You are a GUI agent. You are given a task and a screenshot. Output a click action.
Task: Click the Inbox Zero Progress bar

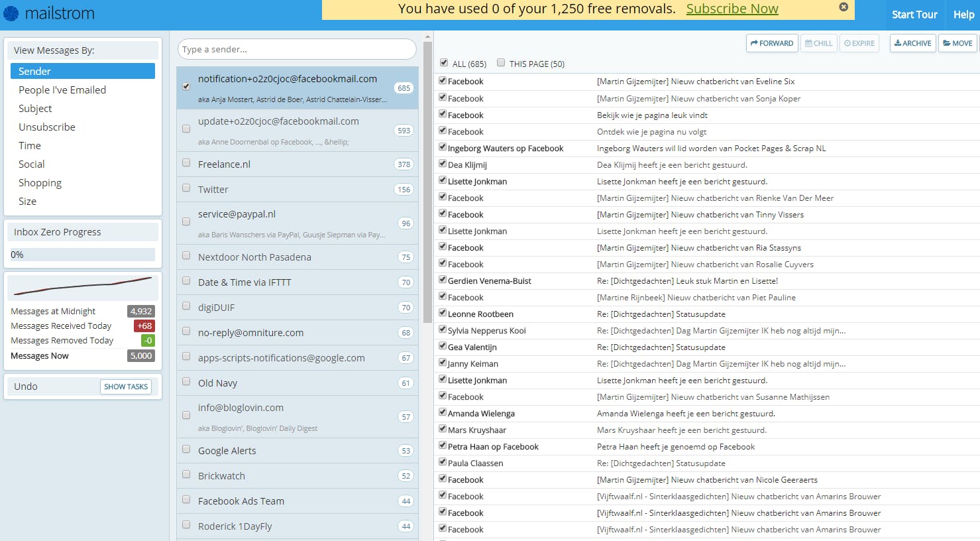[83, 255]
